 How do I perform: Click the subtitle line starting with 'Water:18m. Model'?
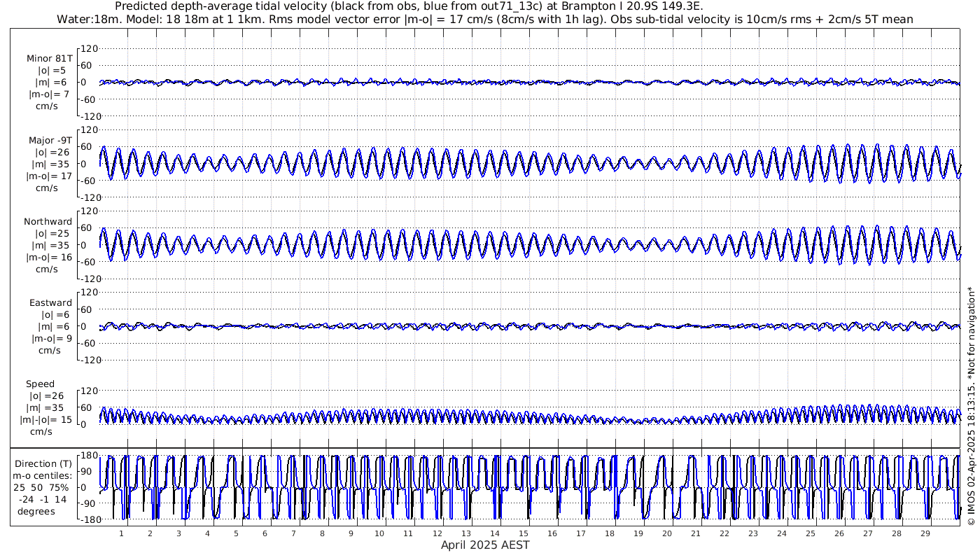click(484, 20)
